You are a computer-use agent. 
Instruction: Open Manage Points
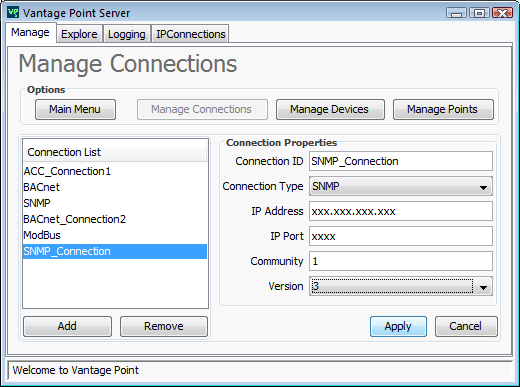pos(443,109)
